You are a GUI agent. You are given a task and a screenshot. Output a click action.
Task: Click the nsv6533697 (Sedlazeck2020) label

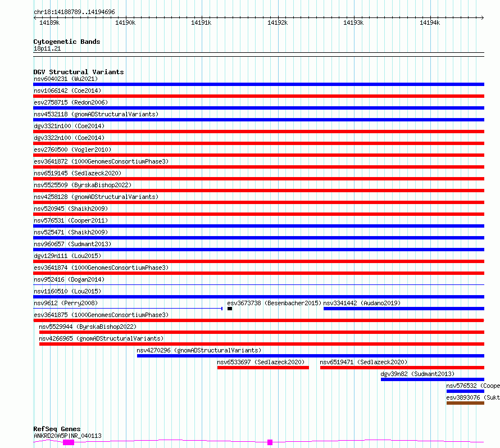[x=261, y=362]
